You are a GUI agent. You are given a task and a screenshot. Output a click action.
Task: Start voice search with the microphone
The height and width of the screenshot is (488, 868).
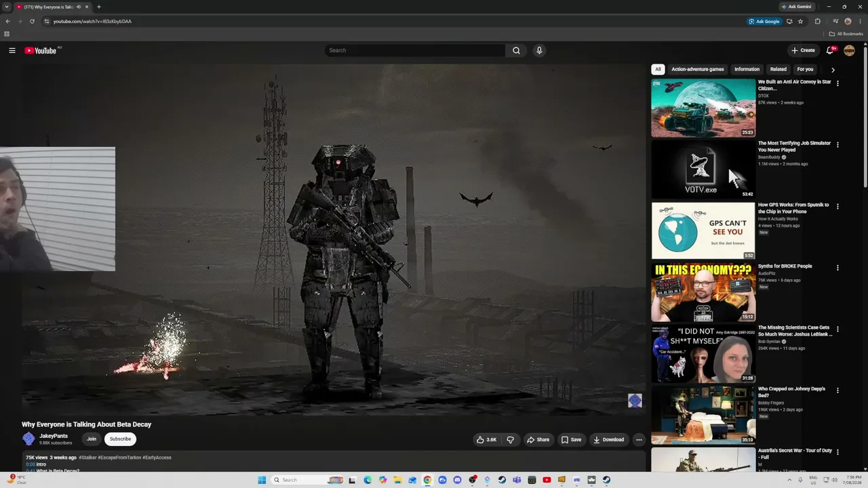[x=539, y=50]
